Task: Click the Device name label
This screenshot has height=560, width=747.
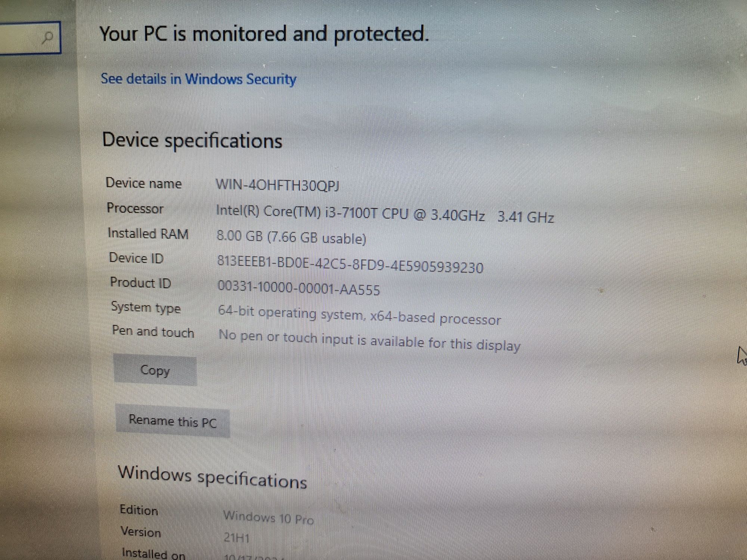Action: pyautogui.click(x=144, y=183)
